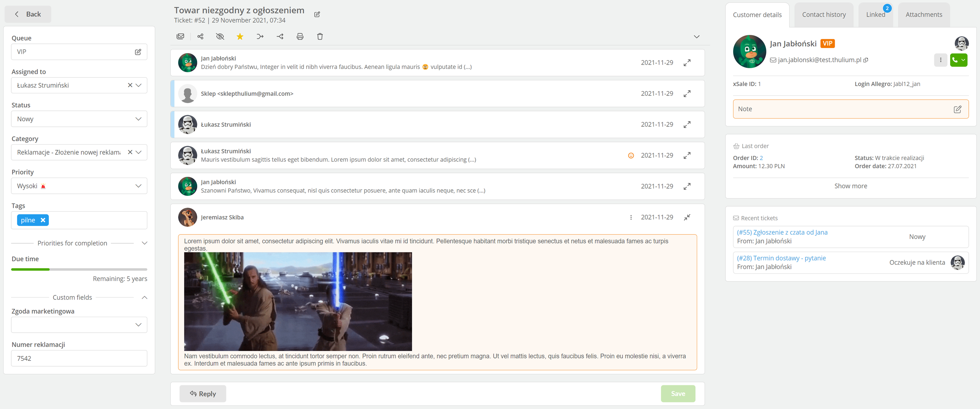Expand the Mauris vestibulum message
This screenshot has height=409, width=980.
click(687, 155)
